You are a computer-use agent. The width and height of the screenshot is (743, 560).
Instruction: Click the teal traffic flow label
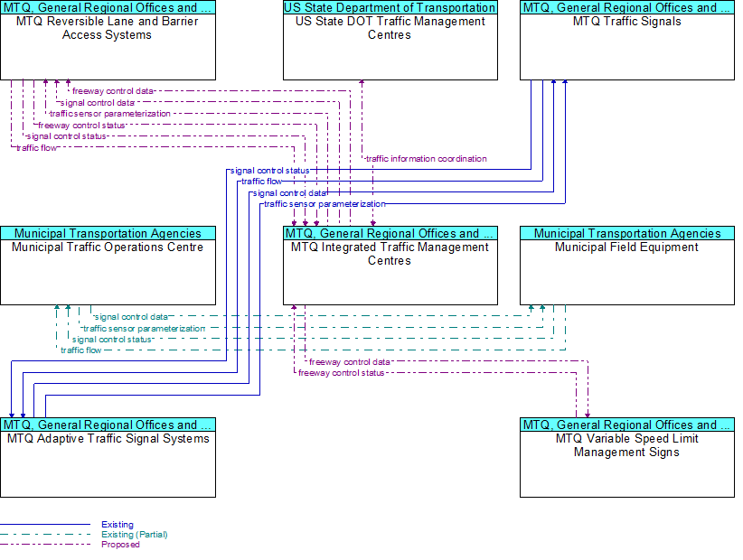point(81,350)
